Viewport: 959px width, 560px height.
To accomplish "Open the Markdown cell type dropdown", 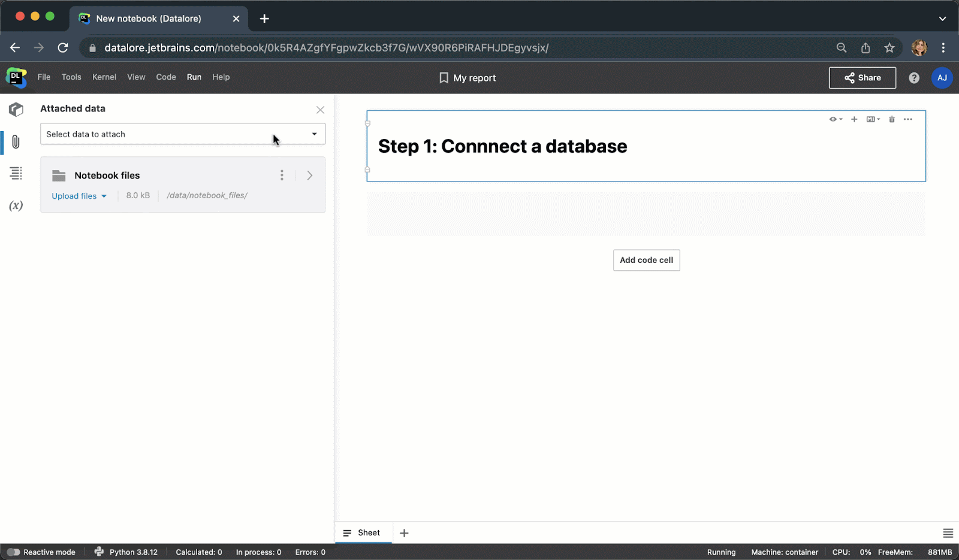I will tap(873, 119).
